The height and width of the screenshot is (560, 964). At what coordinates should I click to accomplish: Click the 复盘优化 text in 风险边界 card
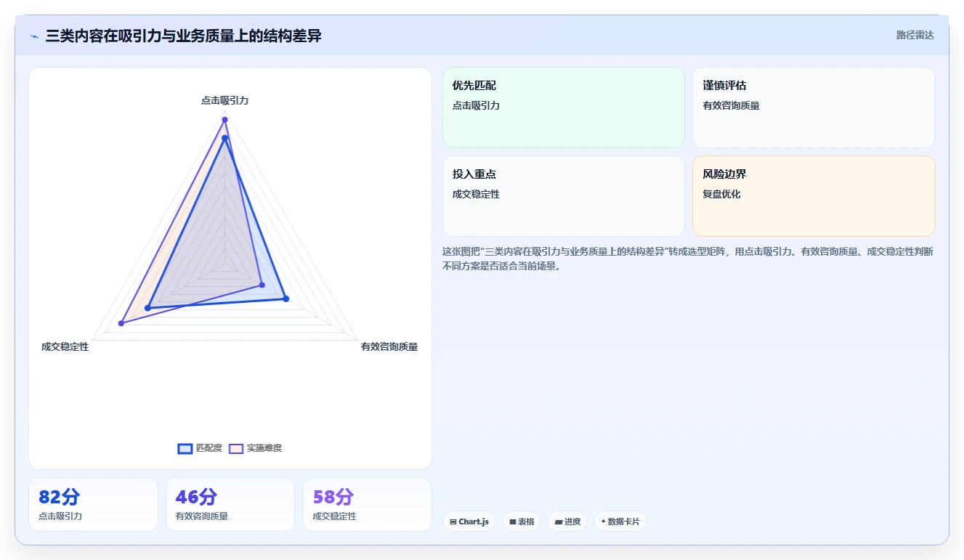(722, 194)
